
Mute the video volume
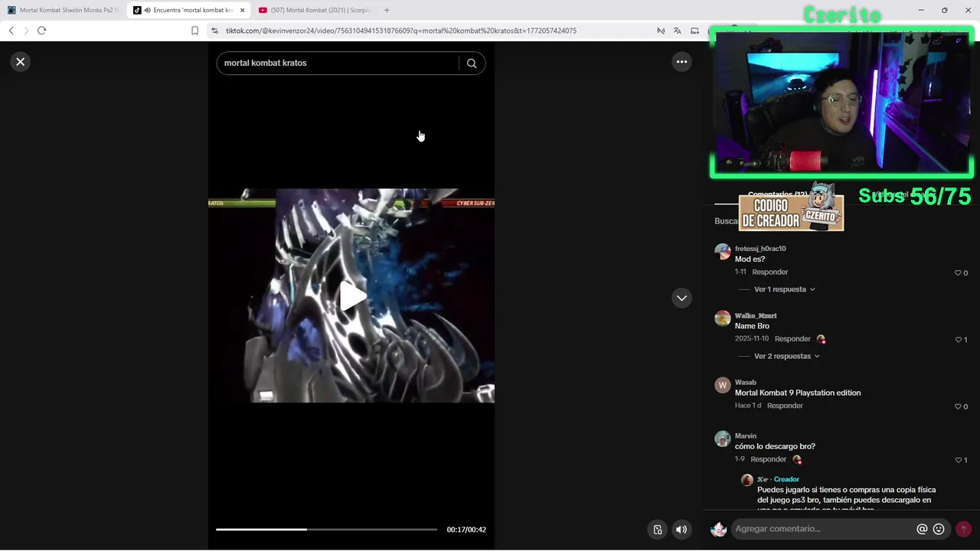681,530
